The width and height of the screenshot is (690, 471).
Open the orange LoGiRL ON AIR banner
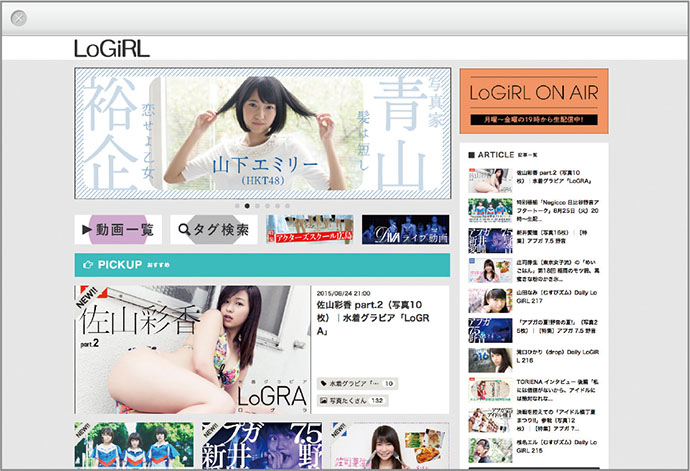pyautogui.click(x=534, y=101)
